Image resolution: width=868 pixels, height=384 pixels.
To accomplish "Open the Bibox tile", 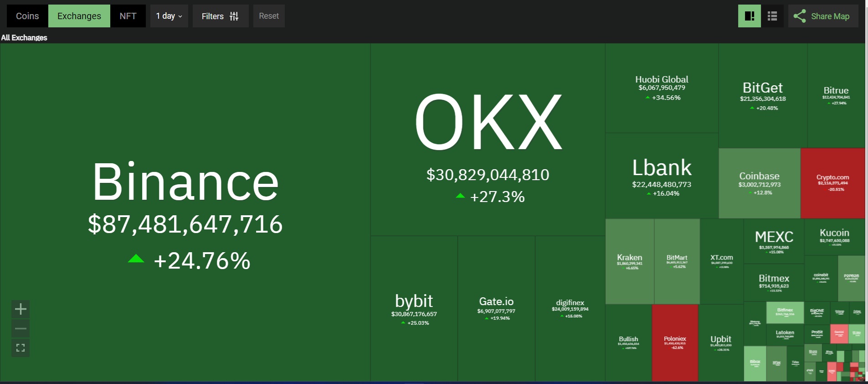I will tap(755, 363).
